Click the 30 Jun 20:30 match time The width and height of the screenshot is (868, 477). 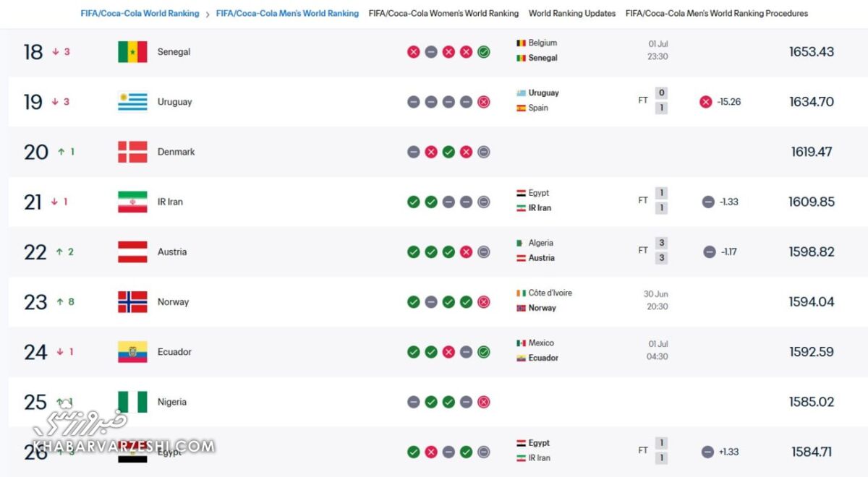[657, 301]
